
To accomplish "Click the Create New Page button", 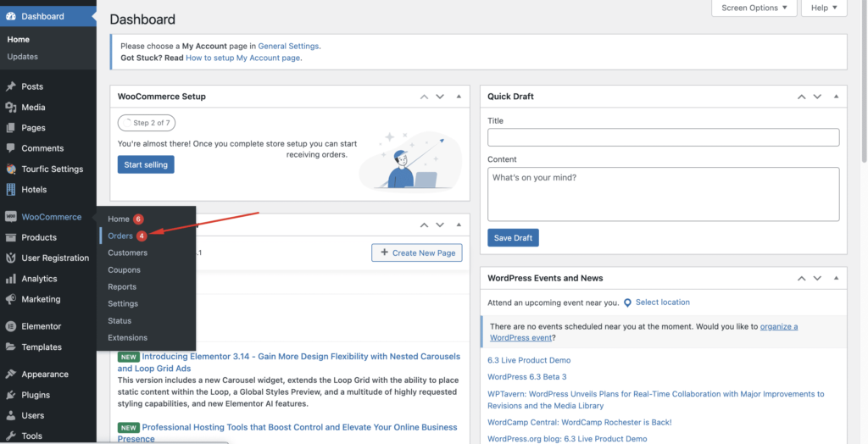I will tap(417, 253).
